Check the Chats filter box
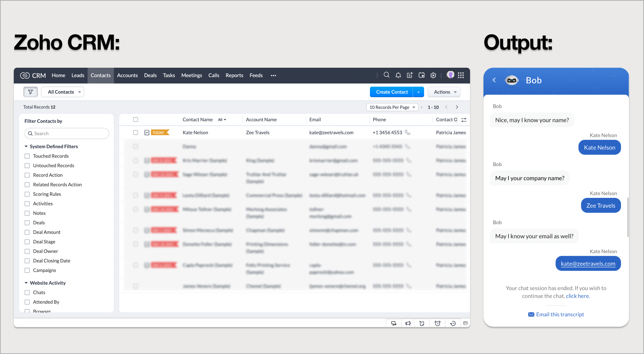This screenshot has height=354, width=644. [27, 293]
